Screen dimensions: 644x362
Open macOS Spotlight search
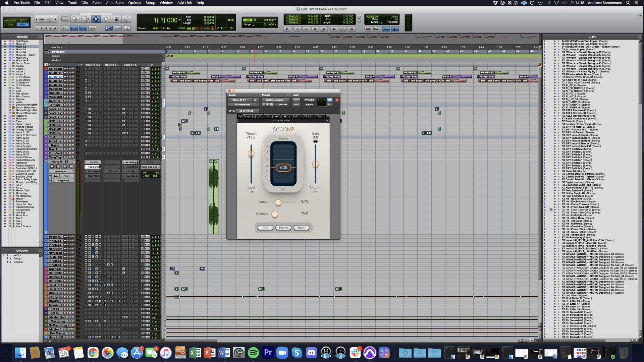coord(628,3)
